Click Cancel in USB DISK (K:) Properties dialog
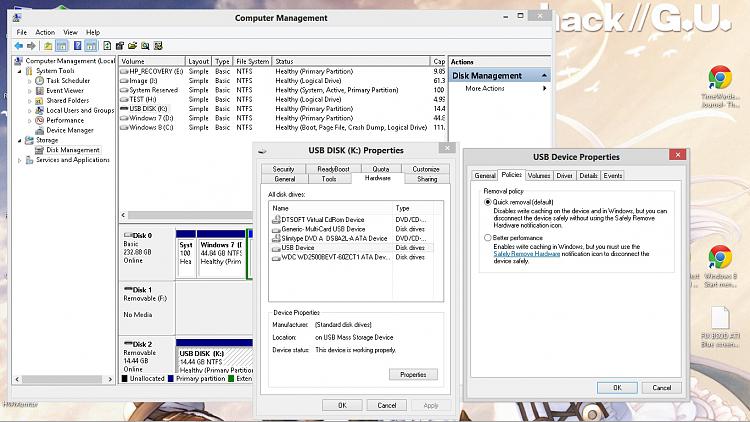750x422 pixels. pyautogui.click(x=386, y=406)
